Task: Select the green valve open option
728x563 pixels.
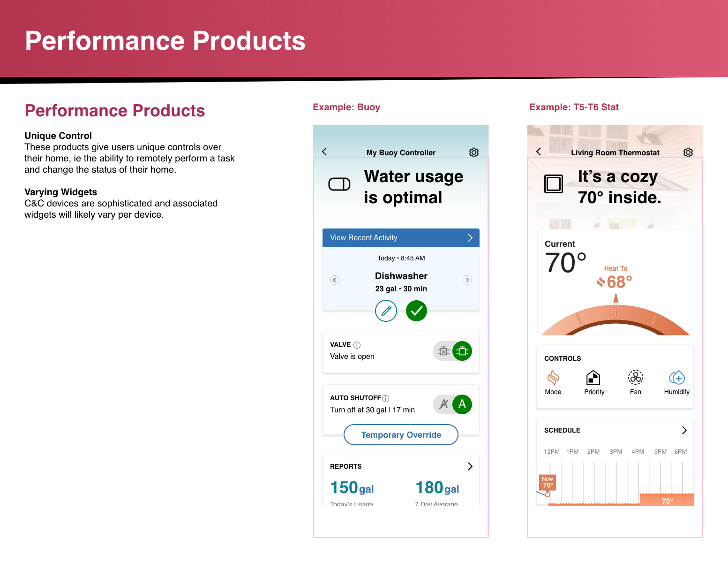Action: tap(462, 351)
